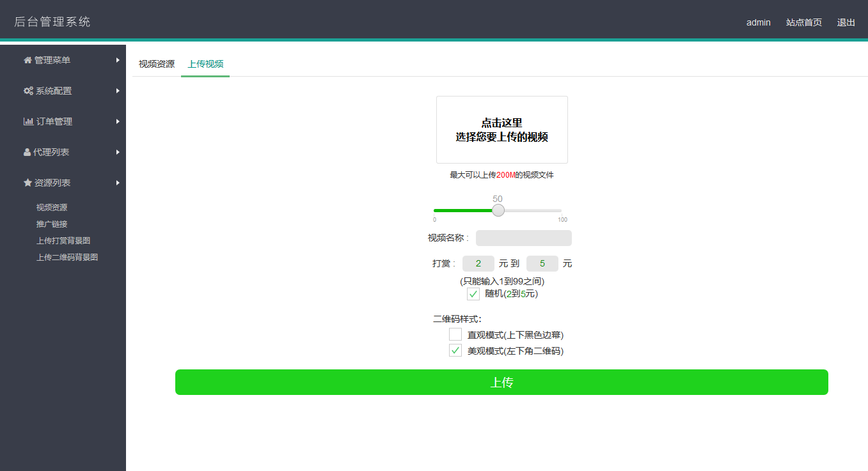868x471 pixels.
Task: Click the home icon beside 管理菜单
Action: pyautogui.click(x=28, y=60)
